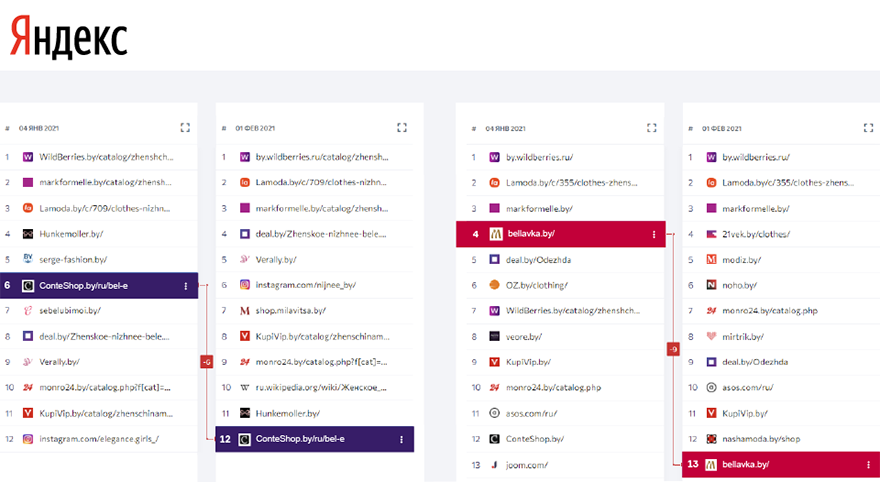Click the instagram.com/nijnee_by/ result
Viewport: 880px width, 482px height.
(x=305, y=285)
